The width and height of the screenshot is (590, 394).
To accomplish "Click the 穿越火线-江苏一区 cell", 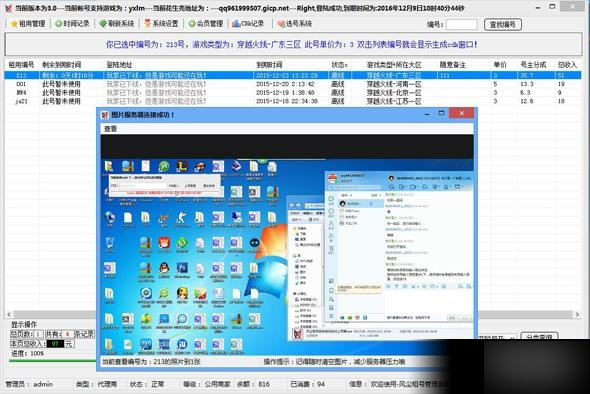I will coord(394,101).
